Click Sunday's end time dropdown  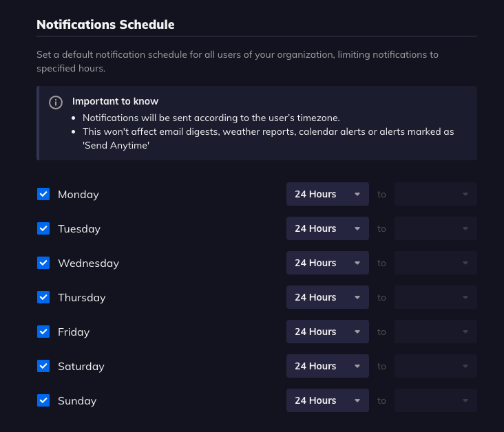tap(435, 400)
